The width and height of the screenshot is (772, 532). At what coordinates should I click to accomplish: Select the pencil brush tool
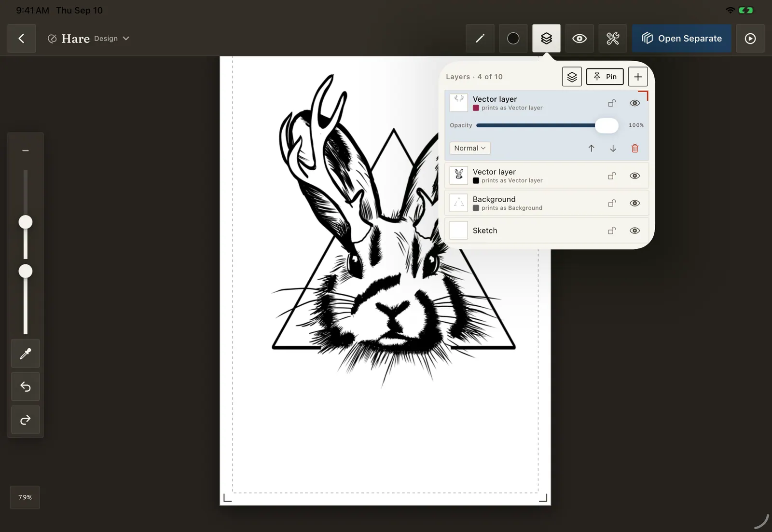pyautogui.click(x=480, y=39)
